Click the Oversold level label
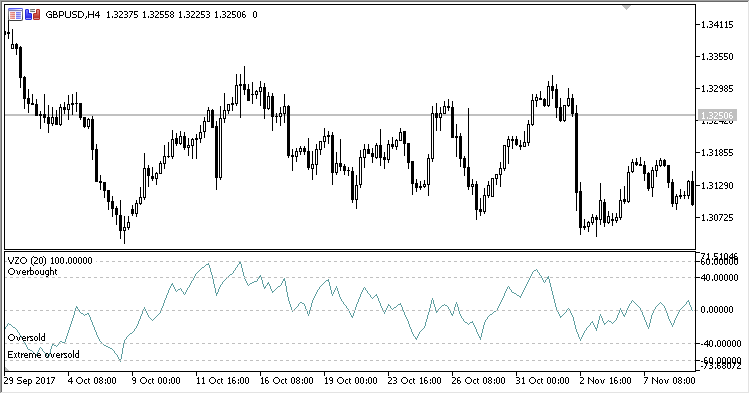 tap(27, 338)
